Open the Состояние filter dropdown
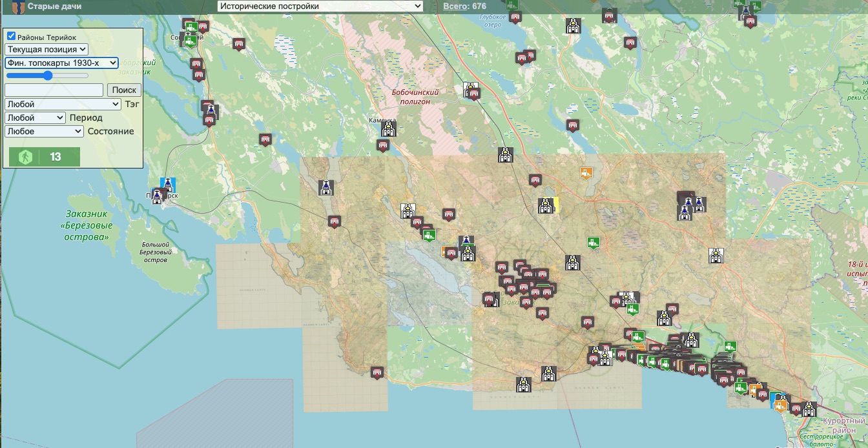Image resolution: width=868 pixels, height=448 pixels. pyautogui.click(x=44, y=131)
